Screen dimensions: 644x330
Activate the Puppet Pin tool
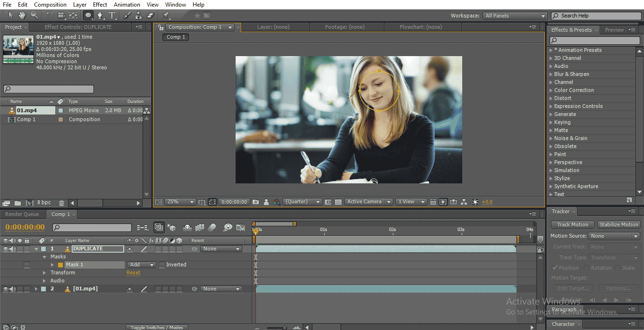(x=167, y=16)
